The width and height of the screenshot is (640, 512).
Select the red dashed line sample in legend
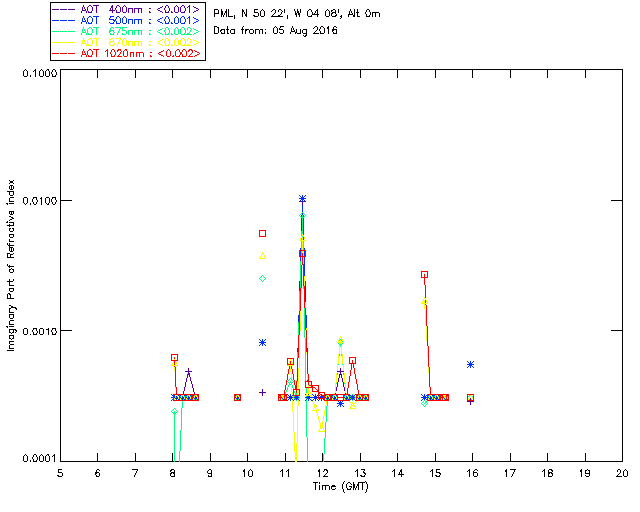click(x=64, y=53)
